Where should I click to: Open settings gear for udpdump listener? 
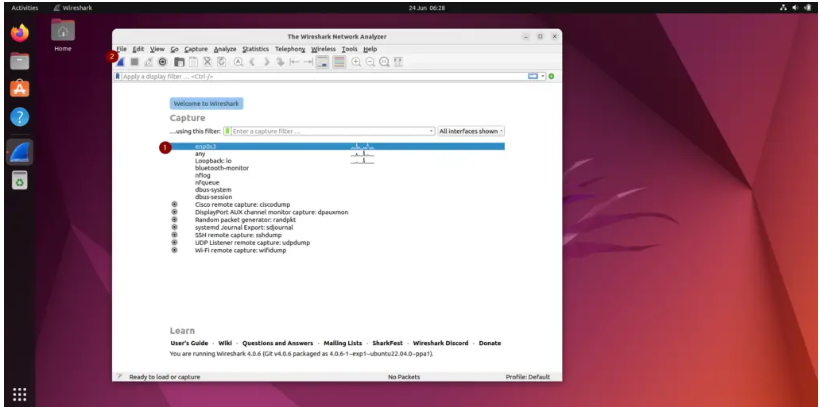tap(175, 243)
